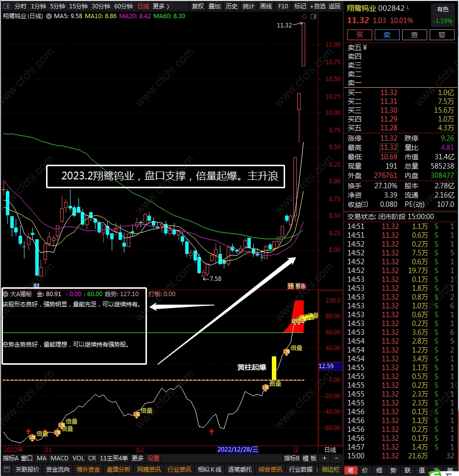
Task: Expand 更多 in the indicator bar
Action: tap(138, 458)
